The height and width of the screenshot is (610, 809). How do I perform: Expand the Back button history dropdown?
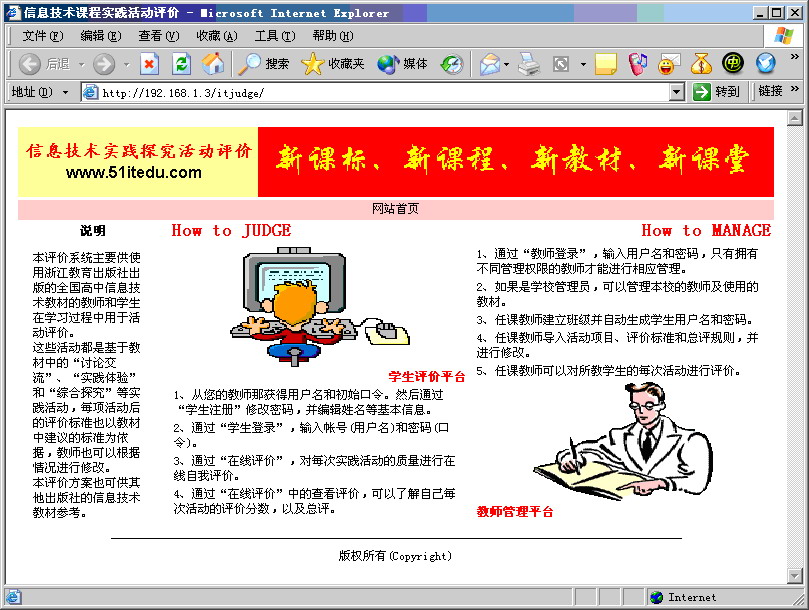[x=79, y=64]
